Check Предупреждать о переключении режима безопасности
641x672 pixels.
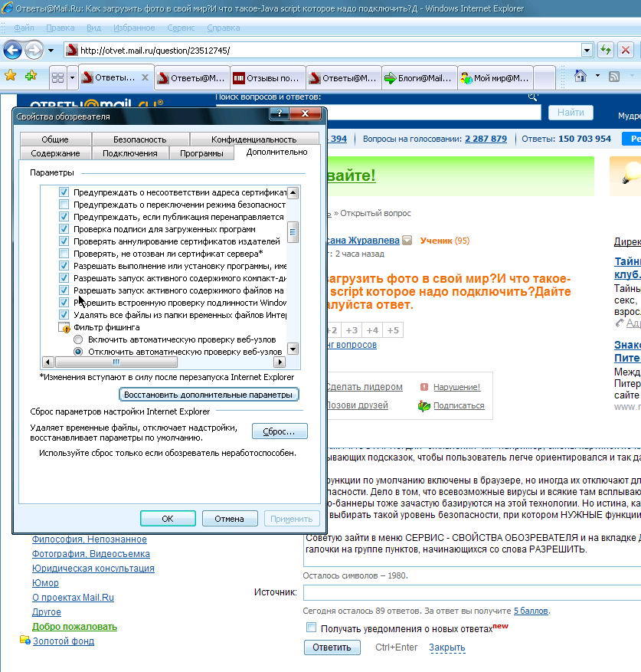[64, 205]
